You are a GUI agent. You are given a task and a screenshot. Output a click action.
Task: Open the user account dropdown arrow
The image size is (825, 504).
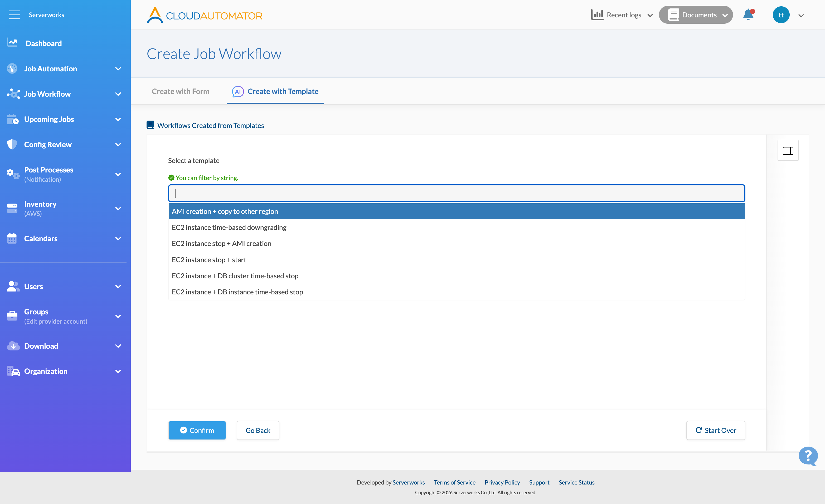tap(801, 16)
